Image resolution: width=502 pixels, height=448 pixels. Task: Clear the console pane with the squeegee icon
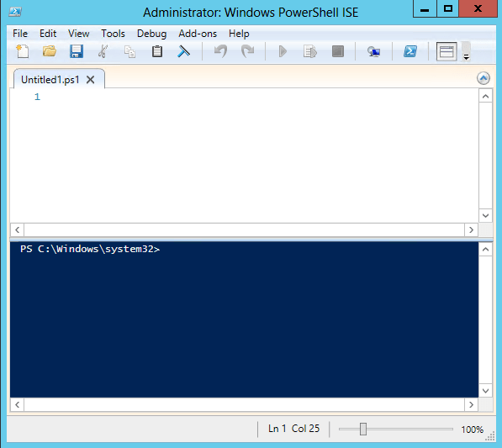coord(183,51)
